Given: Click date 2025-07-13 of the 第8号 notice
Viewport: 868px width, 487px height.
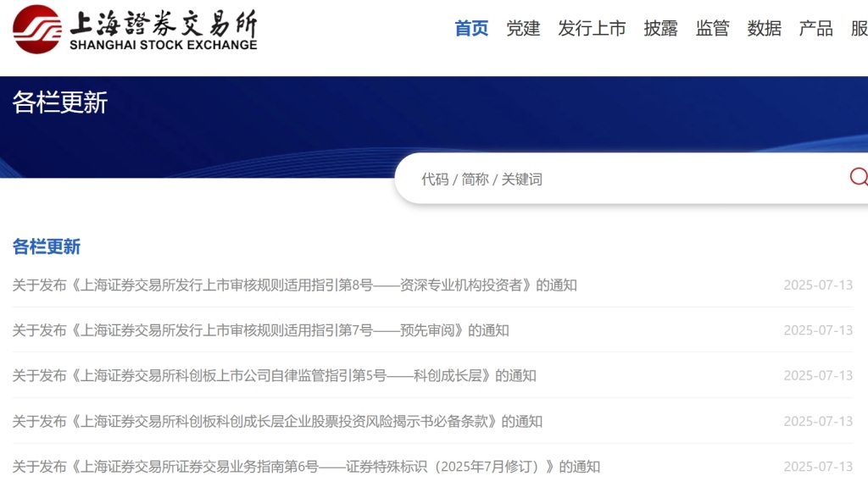Looking at the screenshot, I should pyautogui.click(x=818, y=285).
